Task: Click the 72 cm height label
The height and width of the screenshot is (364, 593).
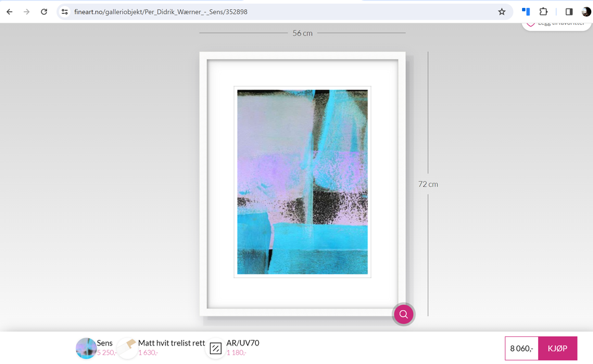Action: tap(428, 184)
